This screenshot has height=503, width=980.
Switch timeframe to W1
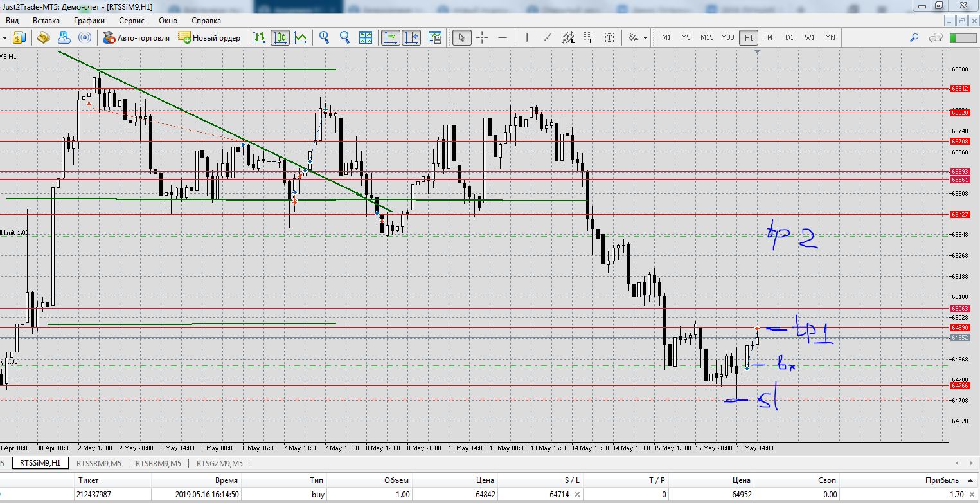coord(810,37)
